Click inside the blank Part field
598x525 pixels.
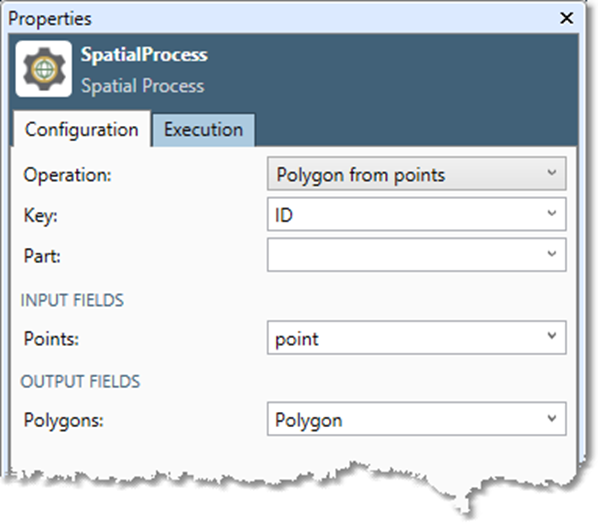tap(416, 254)
